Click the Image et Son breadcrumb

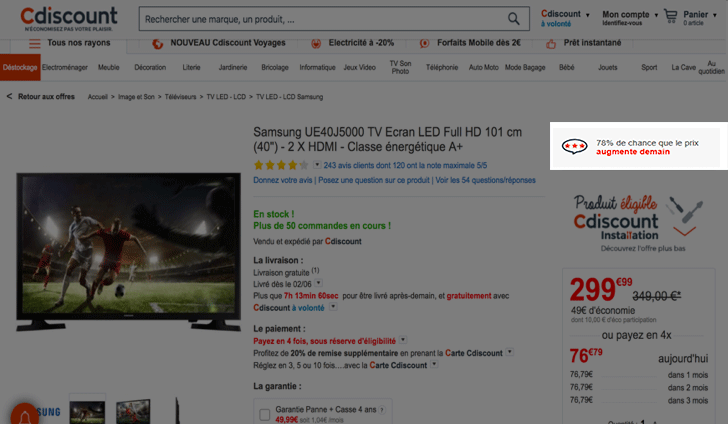click(x=136, y=97)
